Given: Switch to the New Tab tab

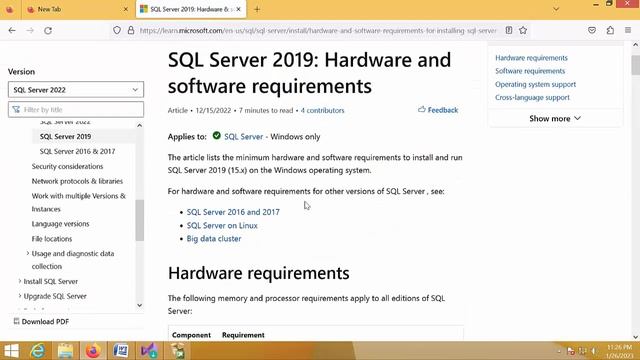Looking at the screenshot, I should coord(78,9).
